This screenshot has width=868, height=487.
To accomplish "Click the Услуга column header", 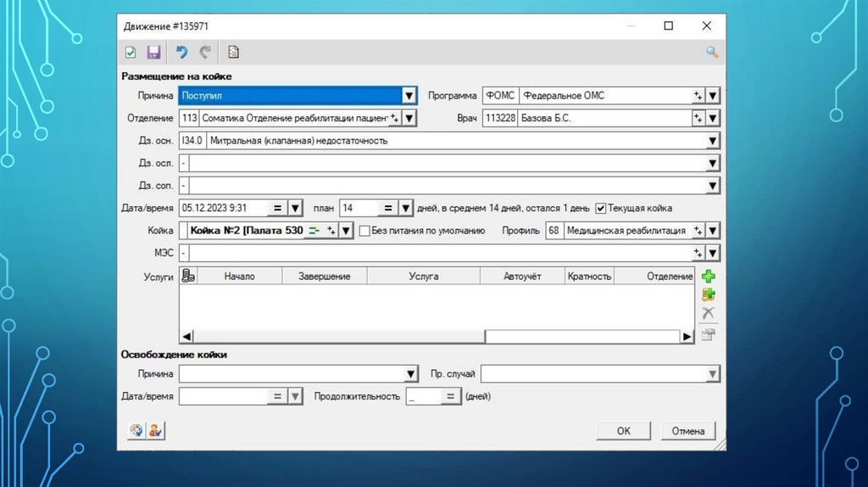I will (423, 277).
